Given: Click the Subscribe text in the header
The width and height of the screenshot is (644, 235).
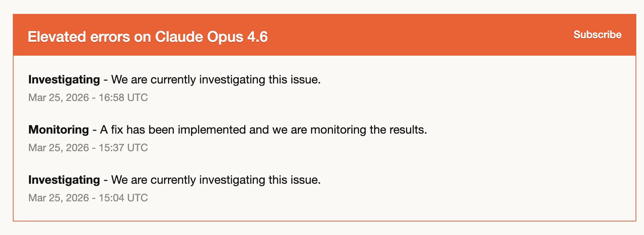Looking at the screenshot, I should pyautogui.click(x=597, y=35).
